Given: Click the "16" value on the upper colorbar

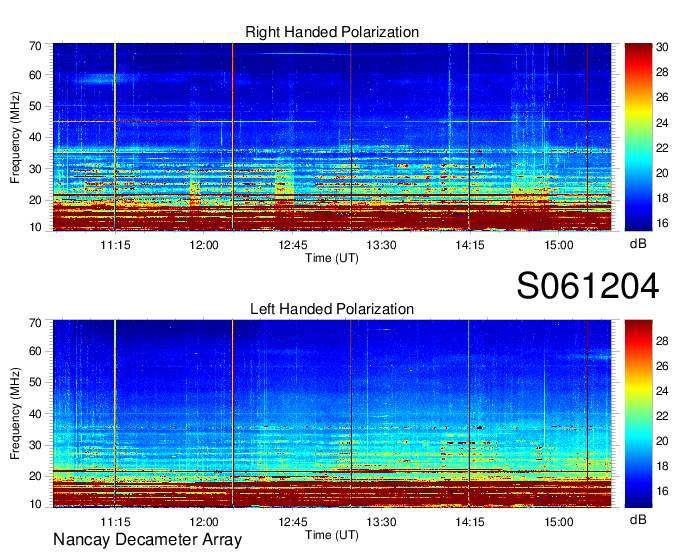Looking at the screenshot, I should [x=662, y=223].
